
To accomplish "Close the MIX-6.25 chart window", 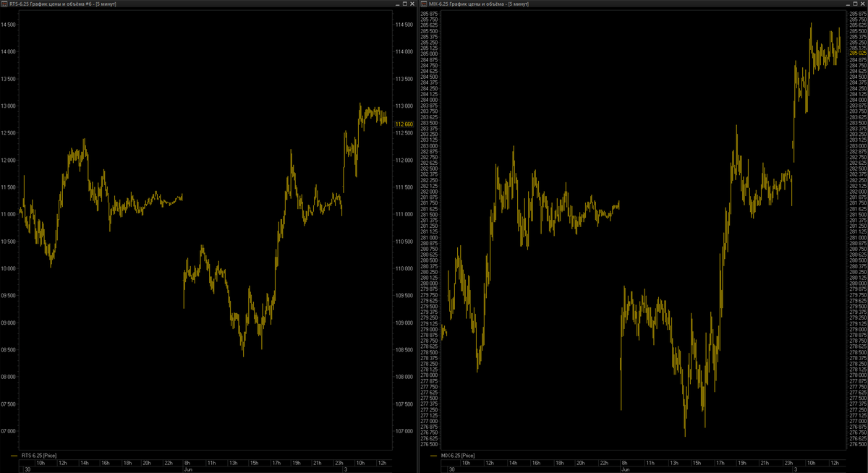I will 861,4.
